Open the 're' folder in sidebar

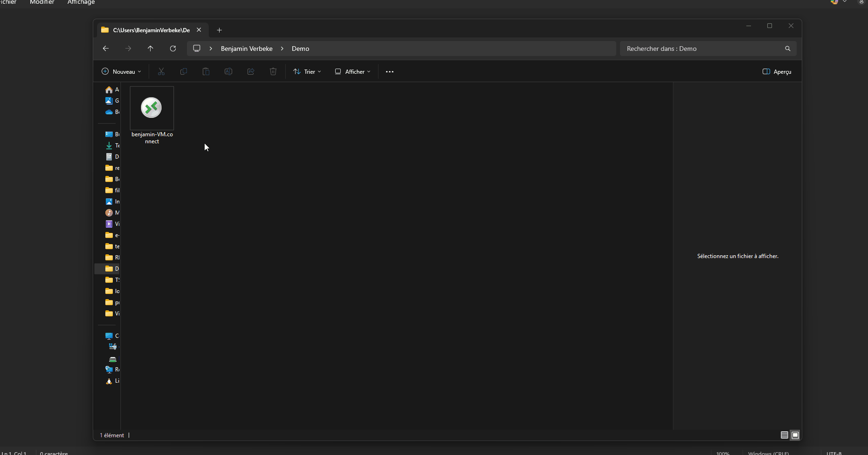(111, 168)
